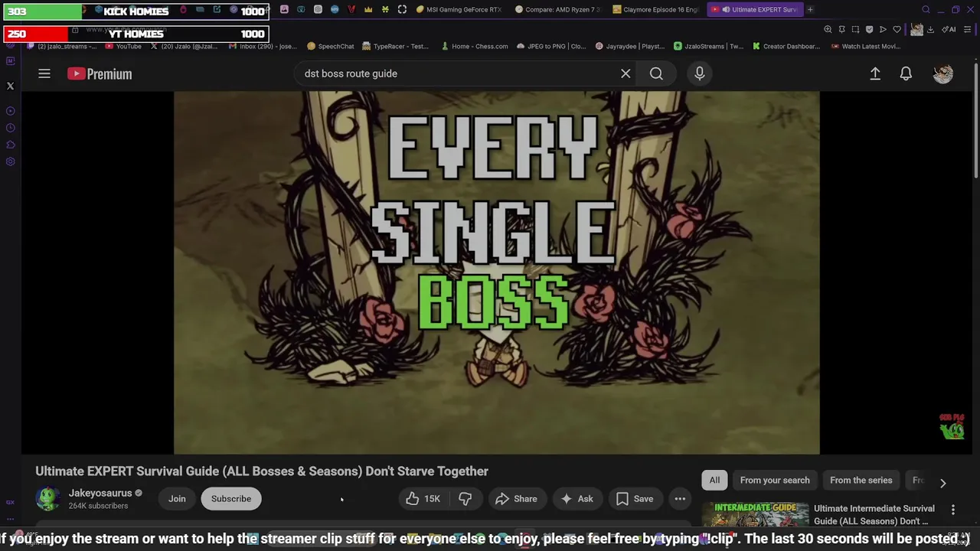This screenshot has height=551, width=980.
Task: Dislike the video
Action: pyautogui.click(x=465, y=499)
